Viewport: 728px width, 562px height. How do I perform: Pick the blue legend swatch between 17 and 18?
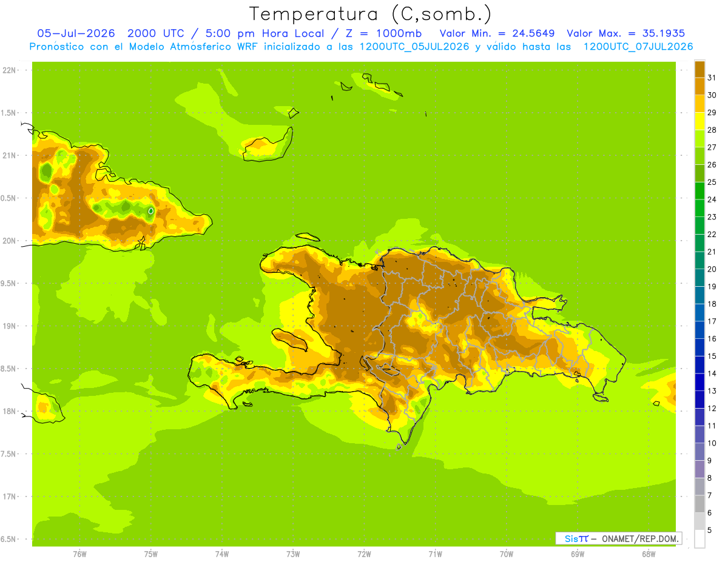click(x=699, y=312)
